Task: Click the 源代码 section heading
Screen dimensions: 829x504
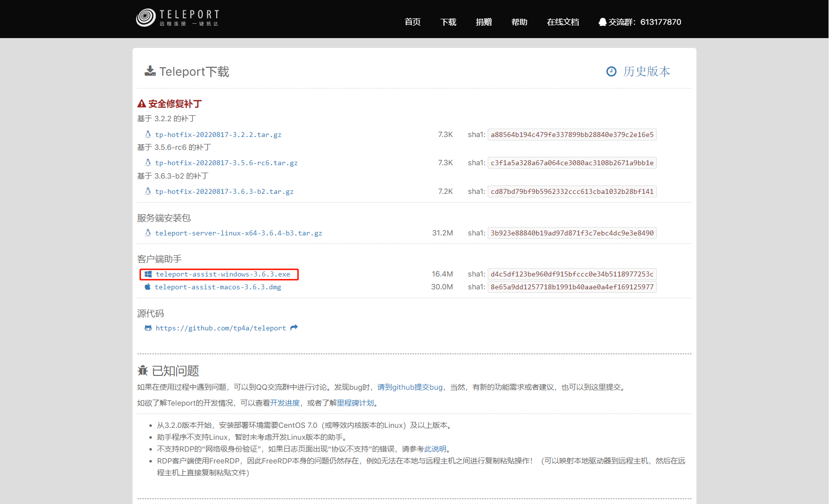Action: pyautogui.click(x=150, y=314)
